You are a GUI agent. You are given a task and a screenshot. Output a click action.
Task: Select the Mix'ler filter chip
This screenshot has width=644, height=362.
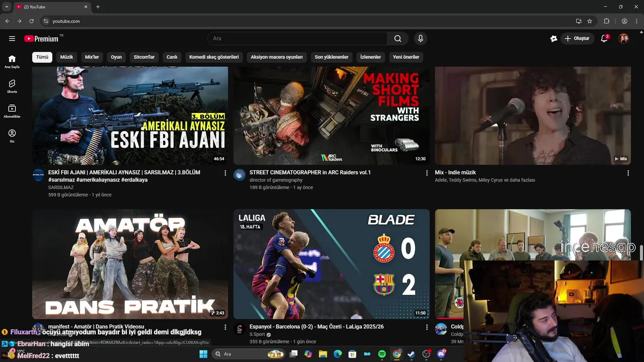click(x=92, y=57)
